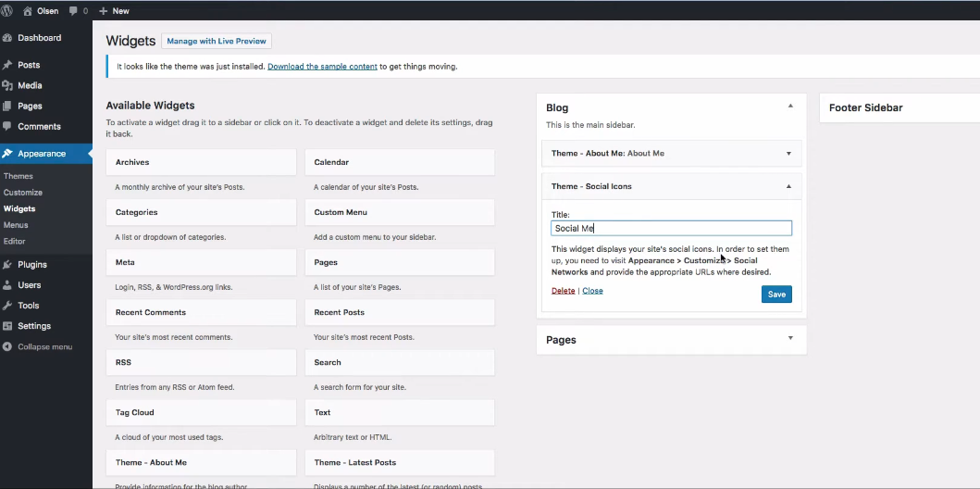Click the widget Title text field
The height and width of the screenshot is (489, 980).
pos(671,228)
